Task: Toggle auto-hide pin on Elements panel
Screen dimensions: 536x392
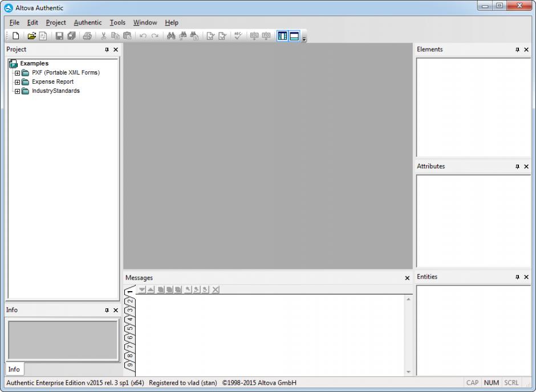Action: (x=517, y=50)
